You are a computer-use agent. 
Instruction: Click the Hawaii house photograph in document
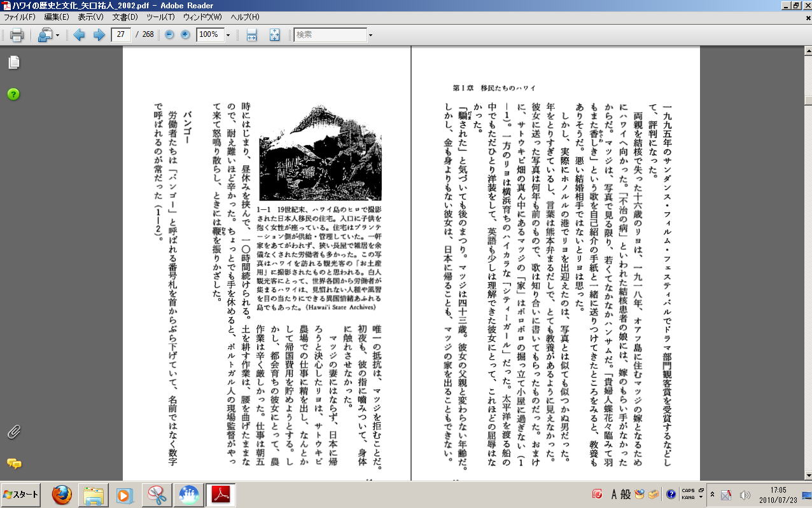320,152
